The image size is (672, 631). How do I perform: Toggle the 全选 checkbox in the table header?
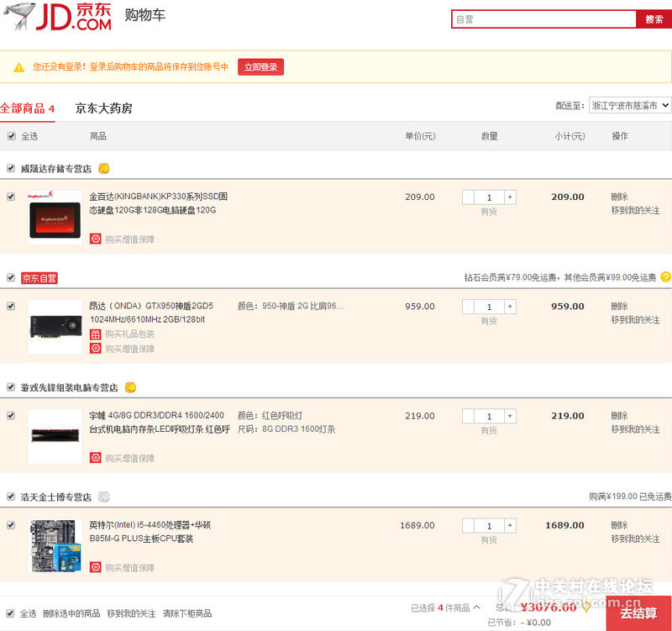click(12, 136)
